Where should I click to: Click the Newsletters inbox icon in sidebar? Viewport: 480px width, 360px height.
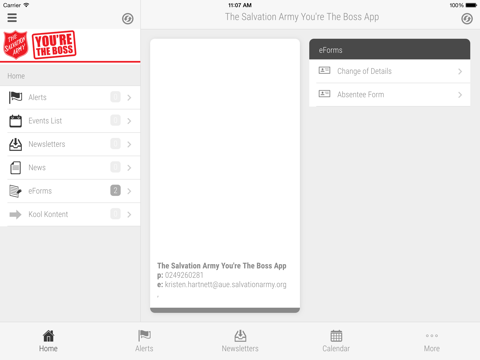tap(15, 144)
